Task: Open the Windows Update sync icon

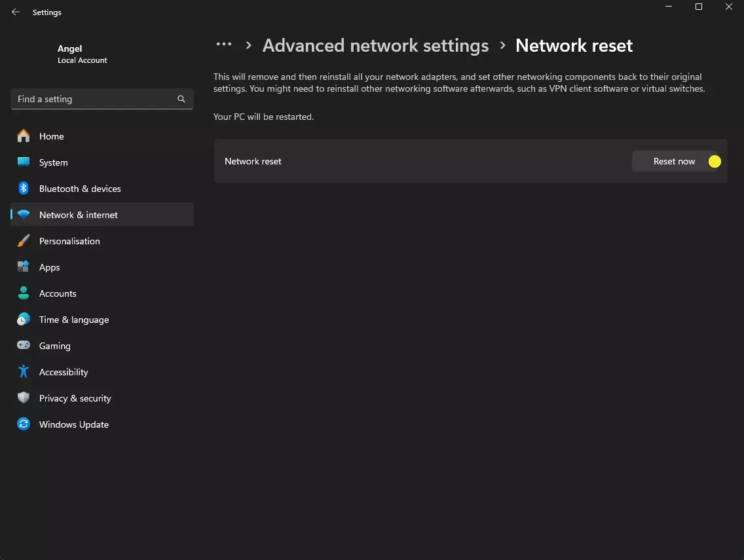Action: (x=24, y=424)
